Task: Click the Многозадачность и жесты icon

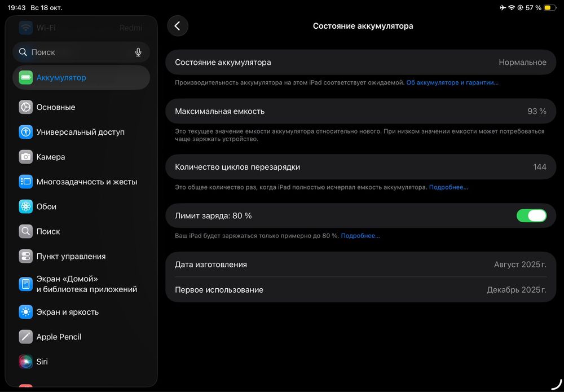Action: point(25,182)
